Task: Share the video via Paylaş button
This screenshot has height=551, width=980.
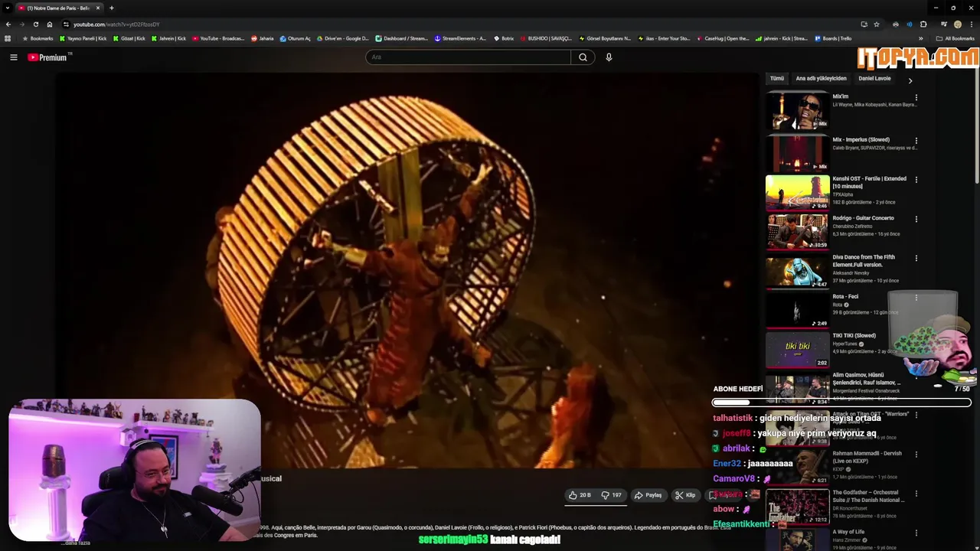Action: point(648,495)
